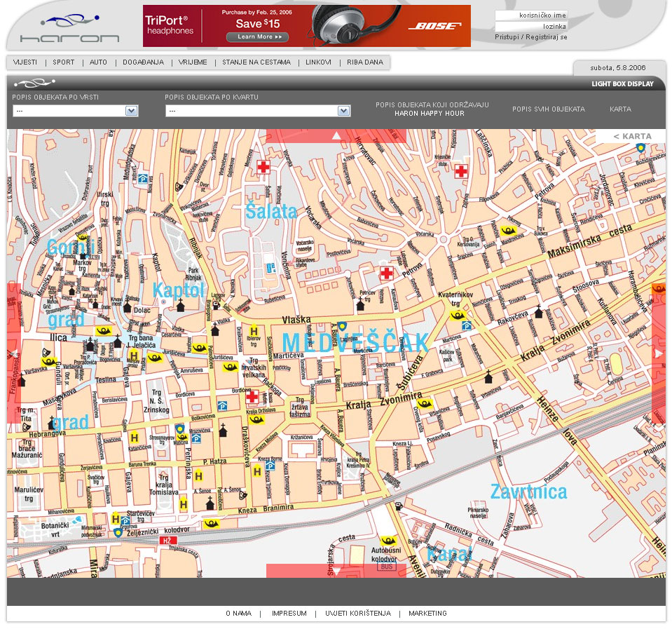Click the POPIS SVIH OBJEKATA link
The height and width of the screenshot is (629, 672).
pyautogui.click(x=548, y=109)
